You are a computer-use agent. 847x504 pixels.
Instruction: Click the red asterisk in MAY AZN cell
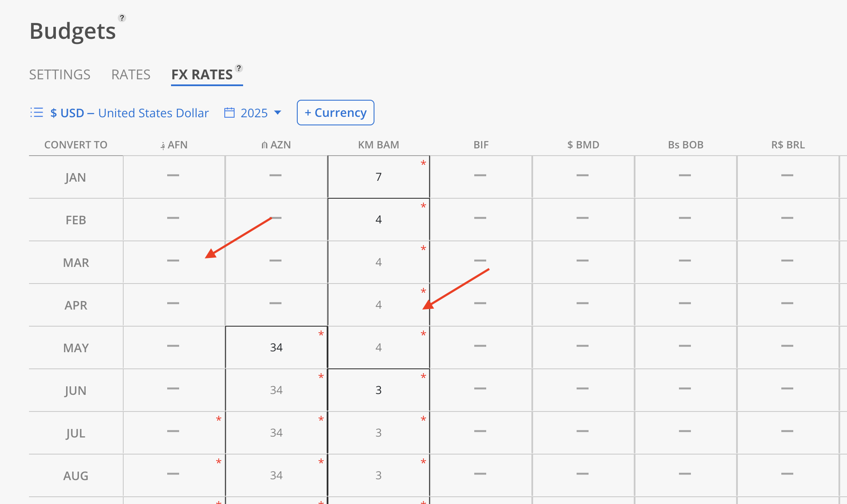coord(321,334)
